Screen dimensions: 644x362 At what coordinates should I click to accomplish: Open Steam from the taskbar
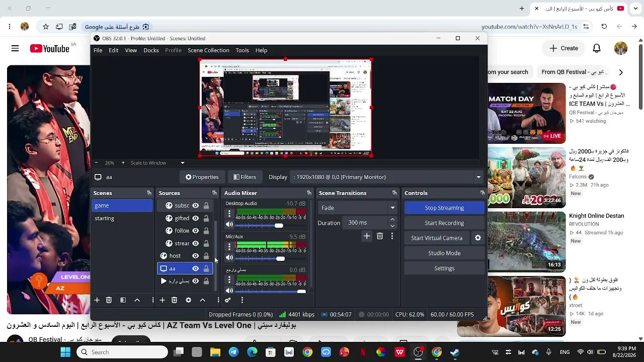click(455, 352)
